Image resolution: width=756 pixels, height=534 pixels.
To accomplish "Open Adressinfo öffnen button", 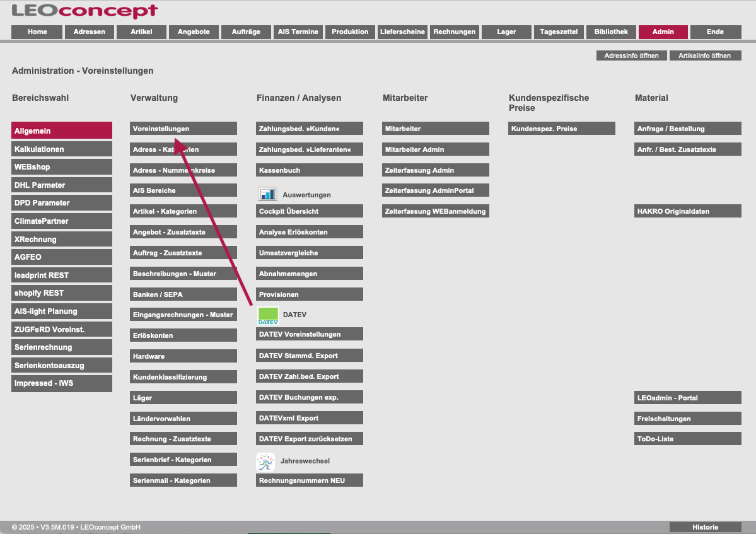I will [631, 55].
